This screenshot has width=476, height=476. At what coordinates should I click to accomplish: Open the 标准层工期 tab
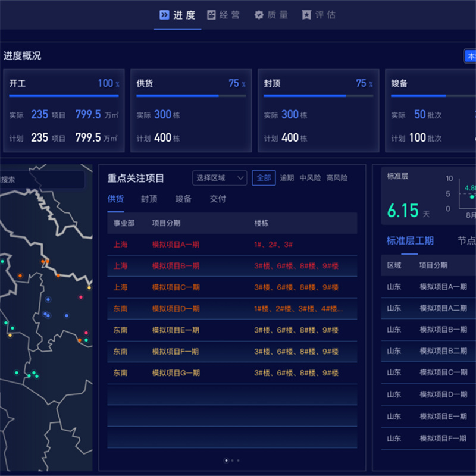coord(410,241)
